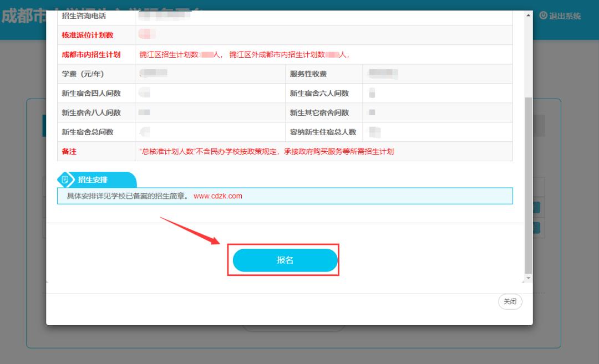Click the dialog scrollbar up arrow
599x364 pixels.
(x=528, y=15)
